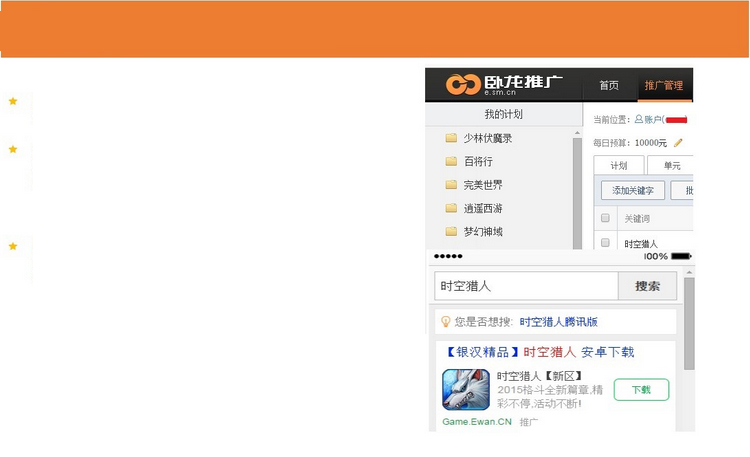Click the 搜索 button
The image size is (750, 457).
647,286
